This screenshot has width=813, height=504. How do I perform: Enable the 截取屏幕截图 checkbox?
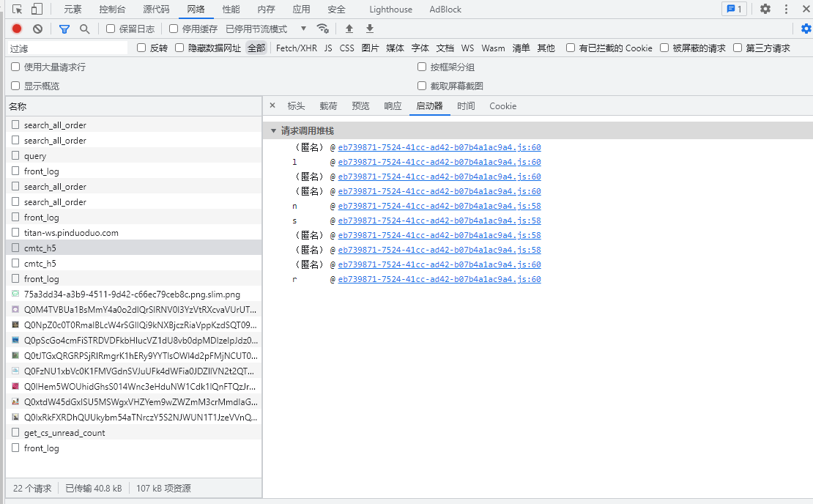(x=422, y=86)
